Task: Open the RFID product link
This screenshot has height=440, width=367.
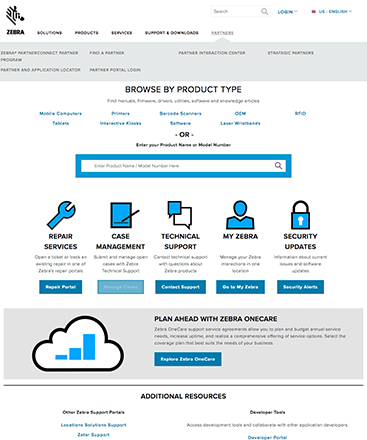Action: click(300, 113)
